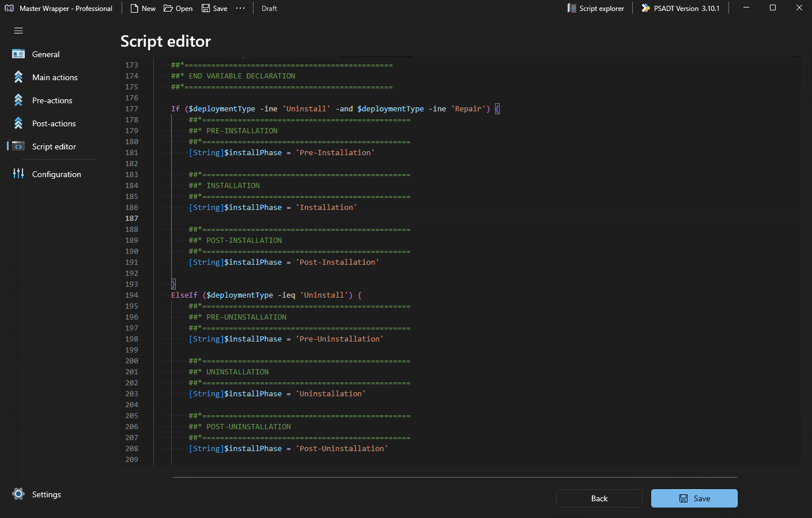Click line number 177 in gutter

point(131,109)
